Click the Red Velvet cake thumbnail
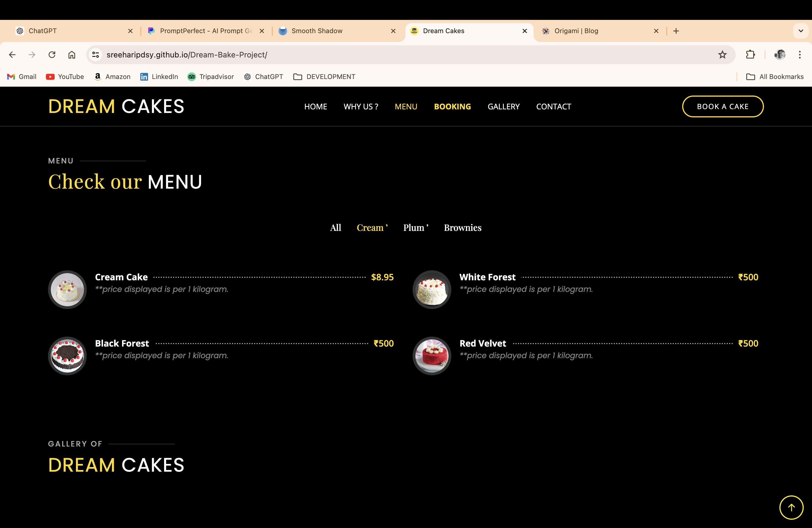 [x=432, y=356]
